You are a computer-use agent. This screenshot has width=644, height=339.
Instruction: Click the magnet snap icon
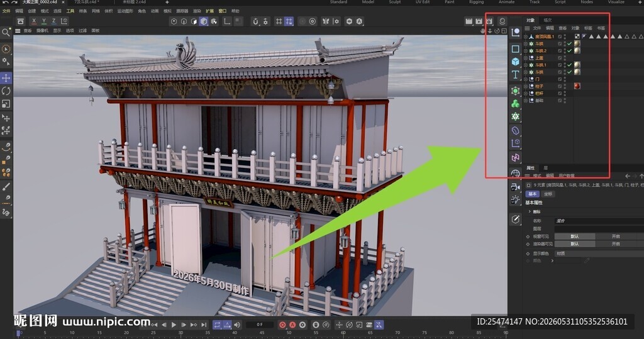click(x=255, y=21)
